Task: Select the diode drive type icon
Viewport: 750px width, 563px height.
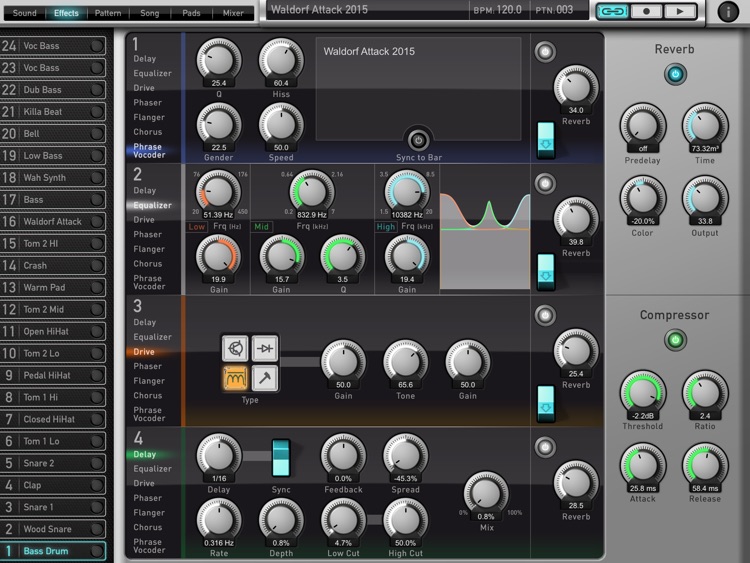Action: (x=265, y=348)
